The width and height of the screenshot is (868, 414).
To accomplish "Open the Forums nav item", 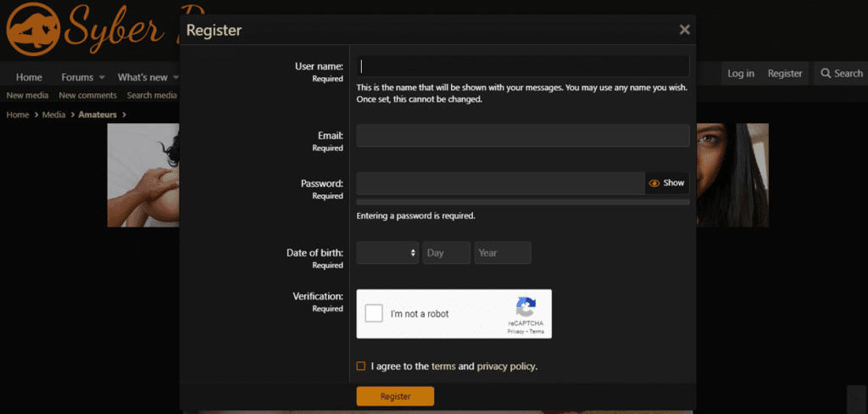I will [x=77, y=77].
